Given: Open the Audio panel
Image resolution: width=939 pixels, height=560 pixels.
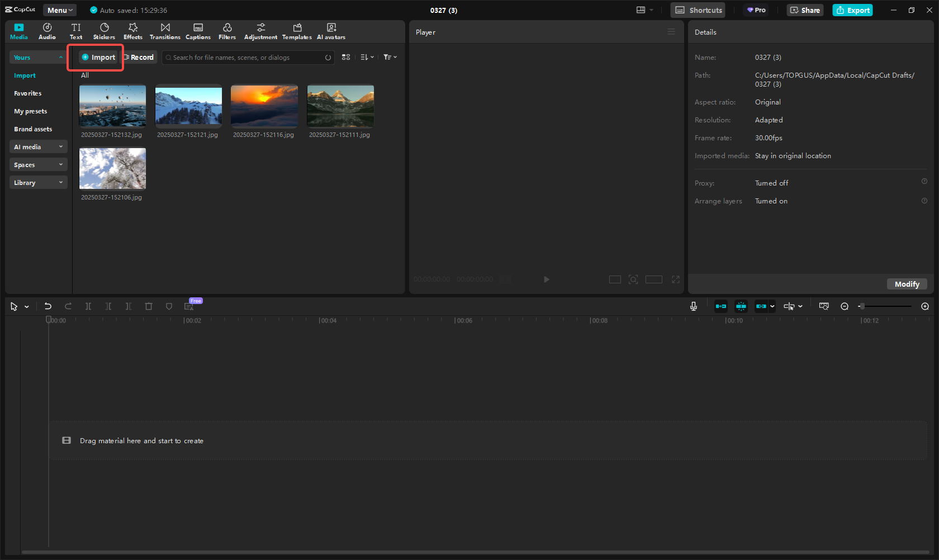Looking at the screenshot, I should (47, 31).
